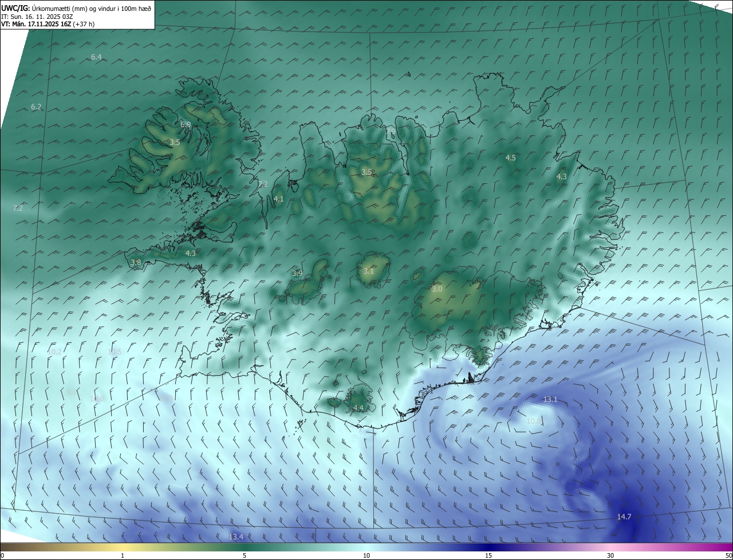Select the faint 9.1 value label

(71, 392)
